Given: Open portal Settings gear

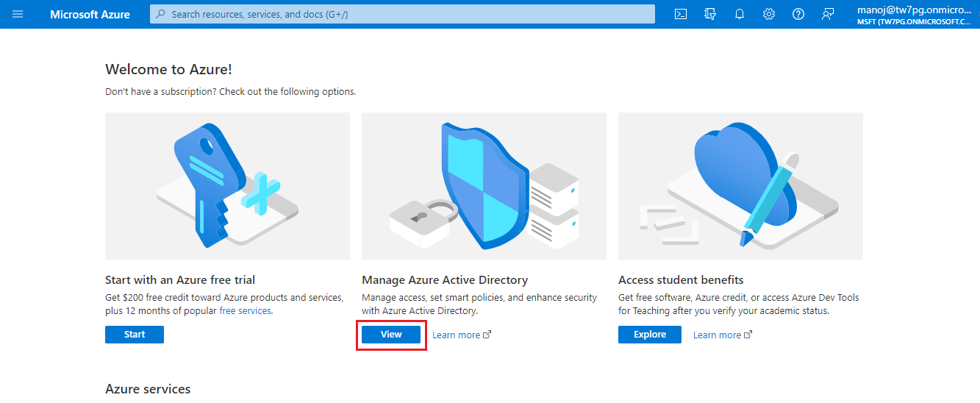Looking at the screenshot, I should tap(769, 14).
